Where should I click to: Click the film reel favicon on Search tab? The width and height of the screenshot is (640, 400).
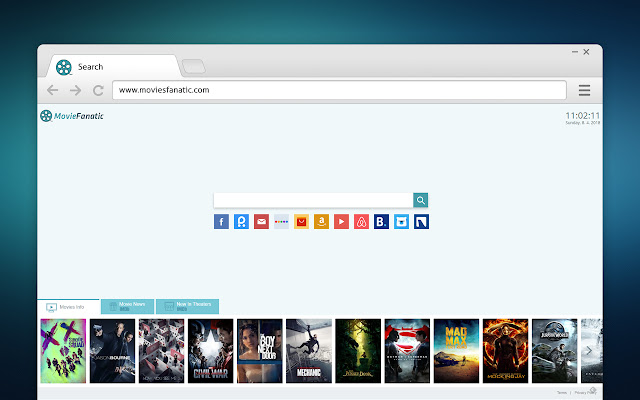tap(64, 67)
